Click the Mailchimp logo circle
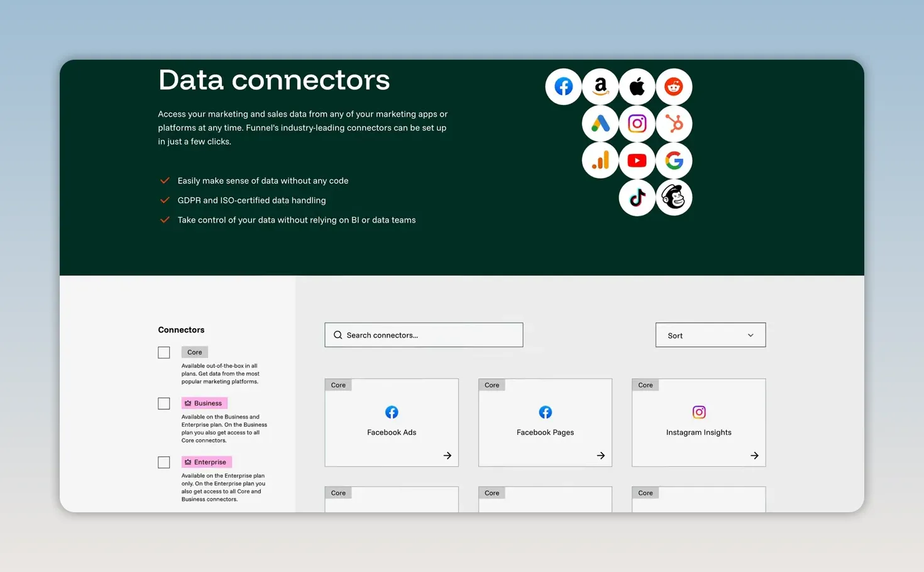Screen dimensions: 924x572 [x=674, y=197]
